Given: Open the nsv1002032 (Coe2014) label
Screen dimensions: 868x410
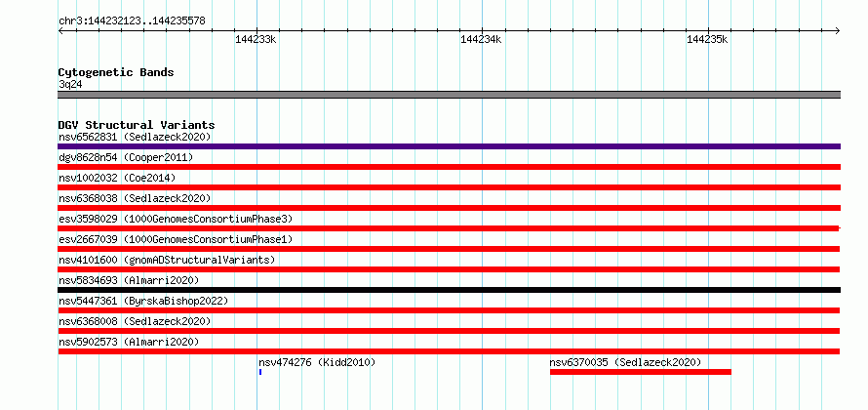Looking at the screenshot, I should coord(117,178).
